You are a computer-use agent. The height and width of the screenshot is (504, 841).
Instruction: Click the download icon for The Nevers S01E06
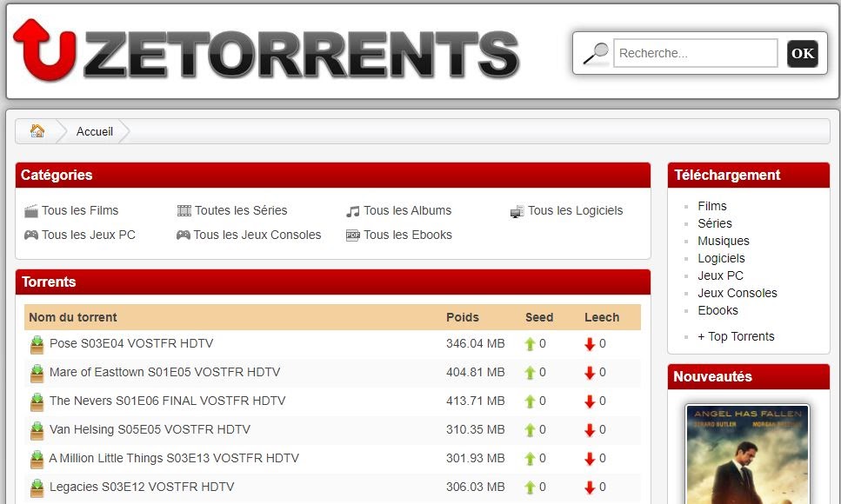point(37,401)
